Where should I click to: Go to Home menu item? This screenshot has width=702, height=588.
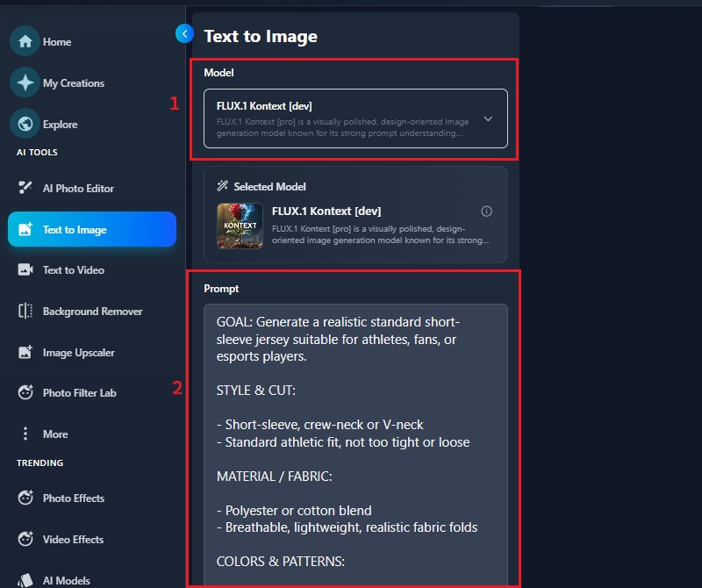pyautogui.click(x=57, y=41)
